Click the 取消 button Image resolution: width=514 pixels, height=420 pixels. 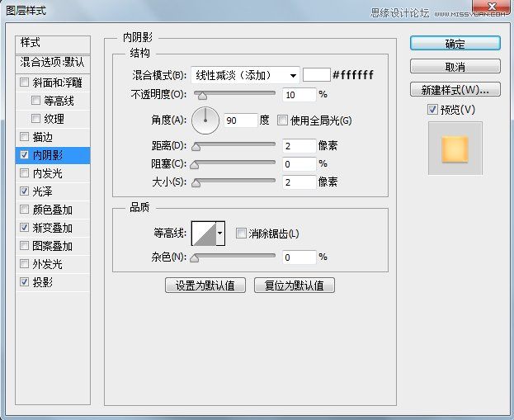pyautogui.click(x=455, y=67)
